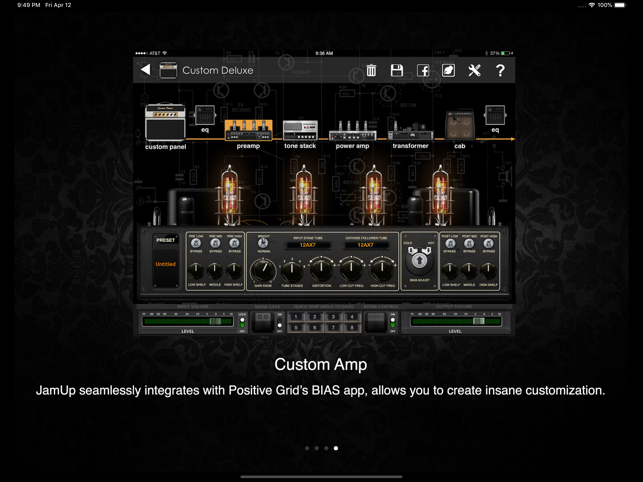The height and width of the screenshot is (482, 643).
Task: Tap the Wi-Fi icon in the iPad status bar
Action: click(591, 5)
